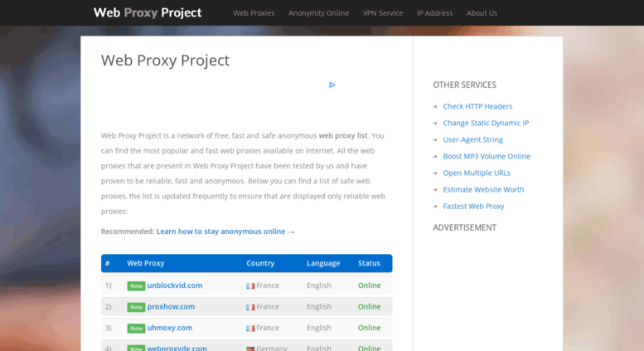This screenshot has height=351, width=644.
Task: Click the New badge beside uhmoxy.com
Action: pyautogui.click(x=136, y=328)
